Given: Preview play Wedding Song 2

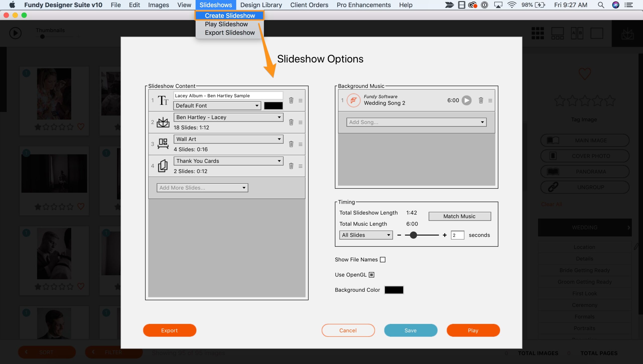Looking at the screenshot, I should tap(467, 100).
